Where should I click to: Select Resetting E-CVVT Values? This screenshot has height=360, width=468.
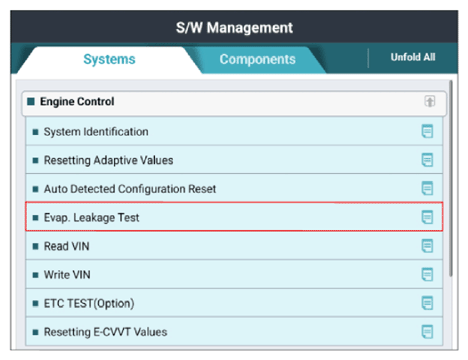234,332
